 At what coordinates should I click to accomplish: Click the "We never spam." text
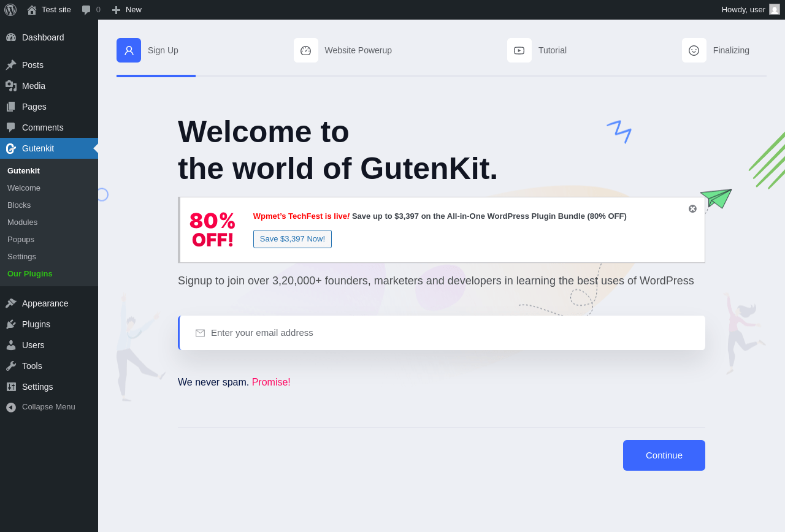tap(213, 382)
